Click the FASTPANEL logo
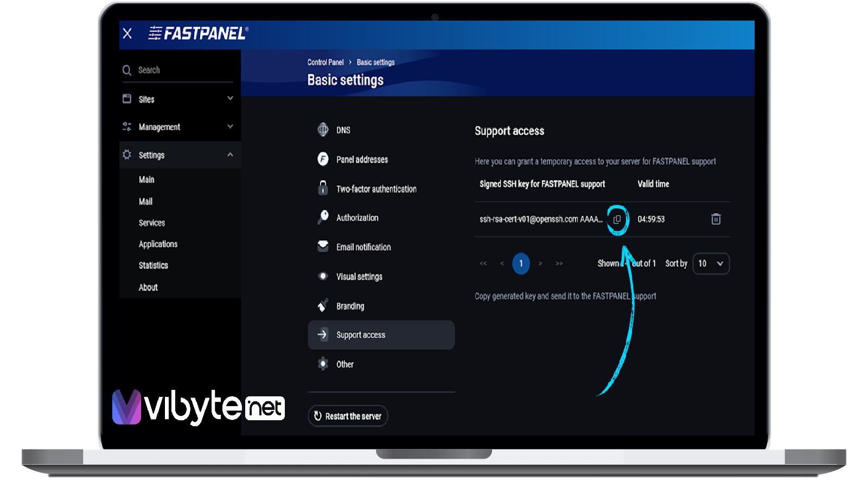This screenshot has width=868, height=488. point(199,34)
